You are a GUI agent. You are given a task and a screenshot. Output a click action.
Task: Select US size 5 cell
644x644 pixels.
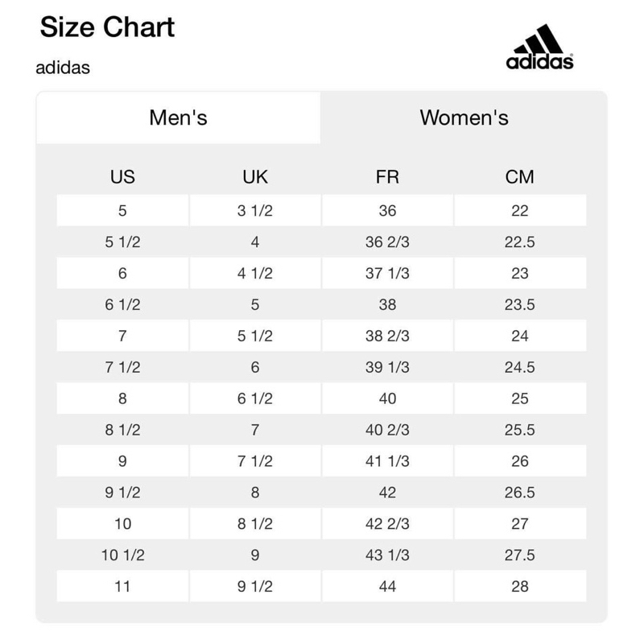point(122,211)
